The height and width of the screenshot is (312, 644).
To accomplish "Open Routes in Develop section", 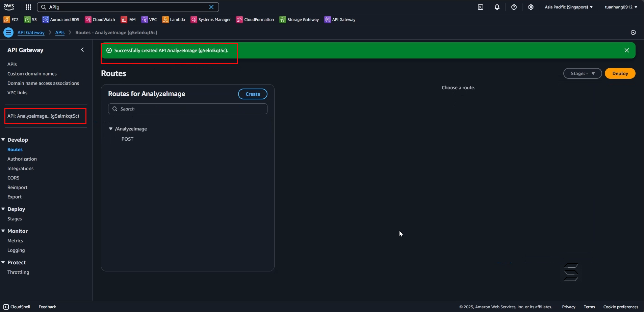I will click(x=15, y=149).
